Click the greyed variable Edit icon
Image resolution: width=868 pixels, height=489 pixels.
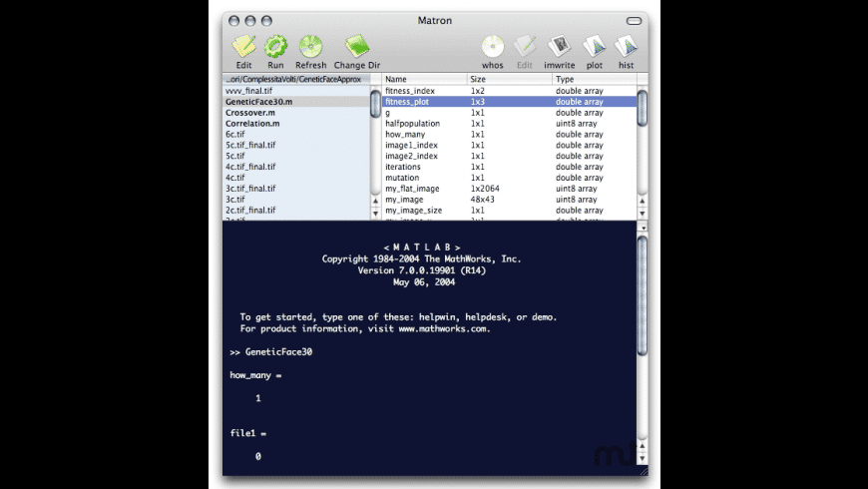coord(524,51)
